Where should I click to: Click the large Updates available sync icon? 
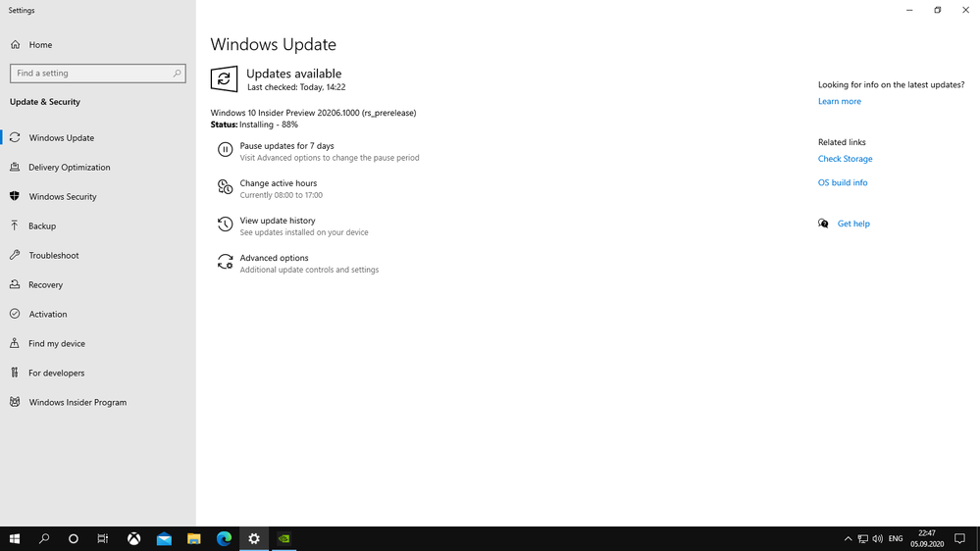tap(224, 79)
